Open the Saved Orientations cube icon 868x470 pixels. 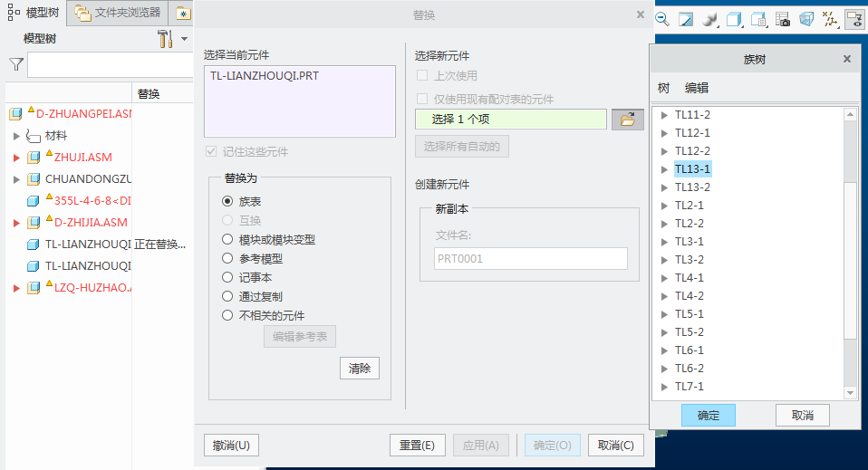734,19
